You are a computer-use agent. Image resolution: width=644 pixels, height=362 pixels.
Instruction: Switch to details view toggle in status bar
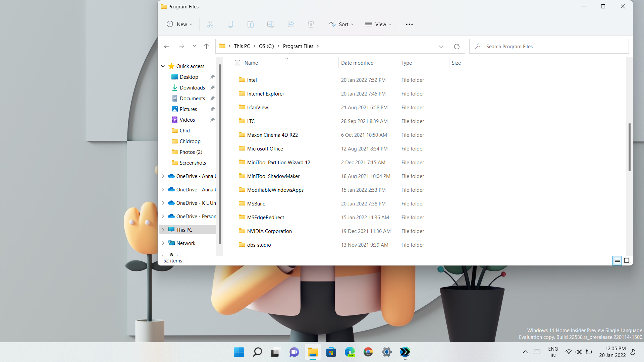[x=617, y=260]
